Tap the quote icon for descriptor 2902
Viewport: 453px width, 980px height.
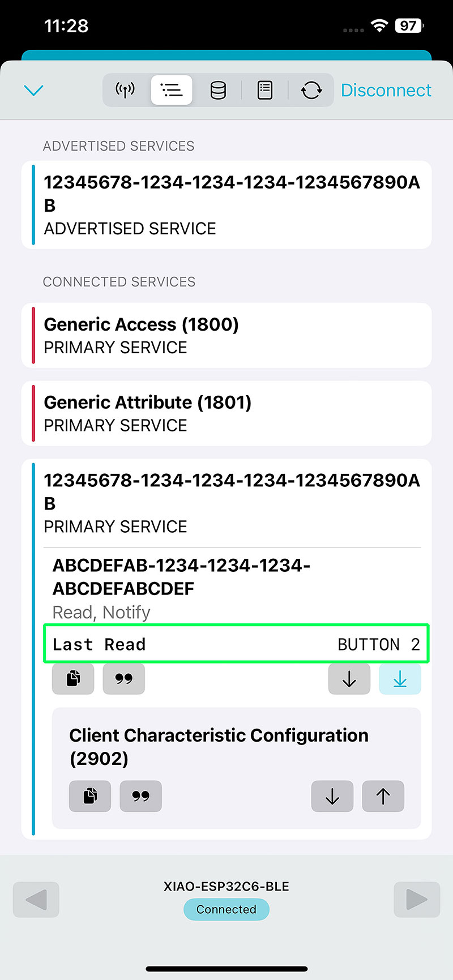coord(140,796)
